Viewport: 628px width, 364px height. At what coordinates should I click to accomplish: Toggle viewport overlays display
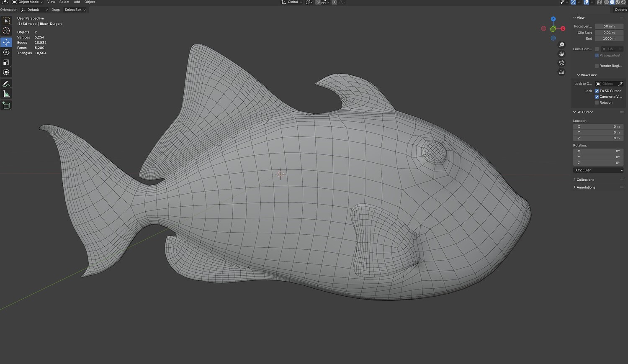point(587,2)
